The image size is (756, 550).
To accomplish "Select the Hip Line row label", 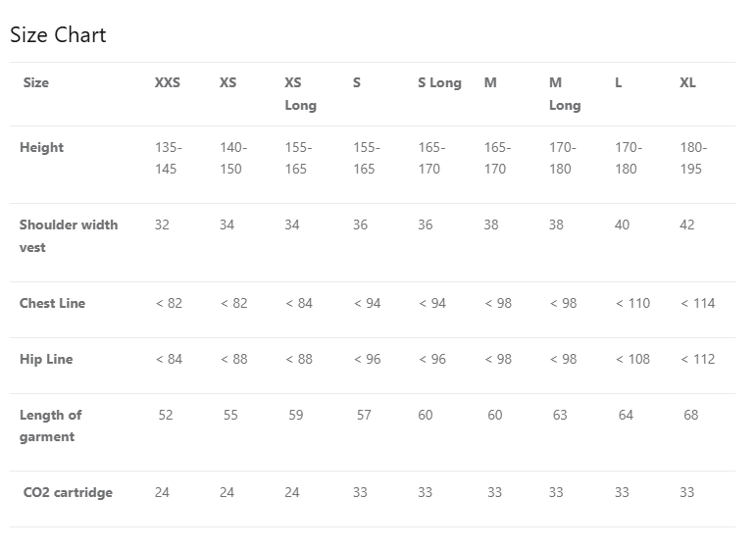I will pos(46,360).
